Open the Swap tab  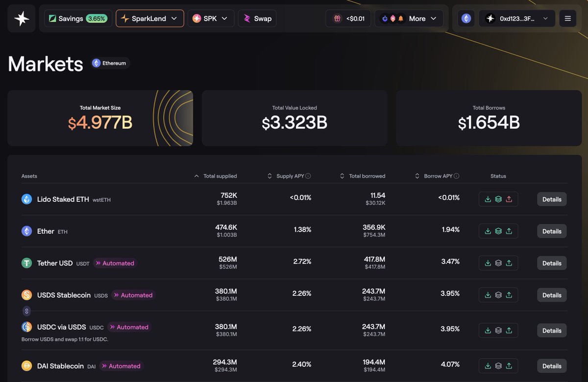[x=258, y=19]
